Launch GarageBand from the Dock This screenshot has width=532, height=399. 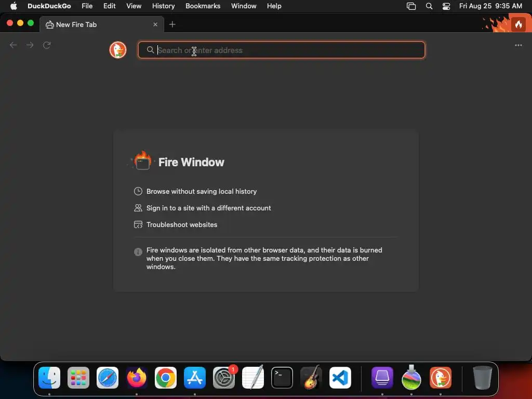point(311,378)
